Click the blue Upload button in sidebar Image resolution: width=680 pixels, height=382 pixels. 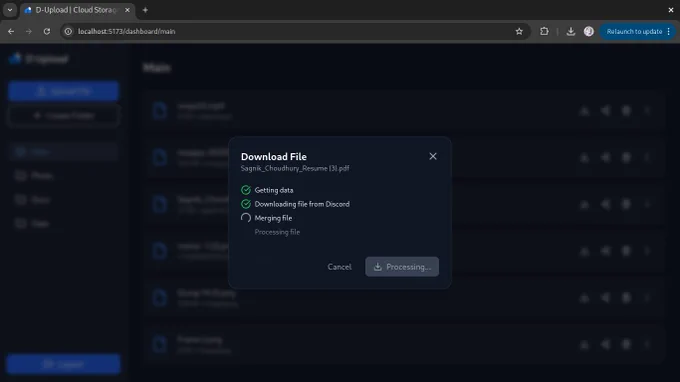(63, 91)
